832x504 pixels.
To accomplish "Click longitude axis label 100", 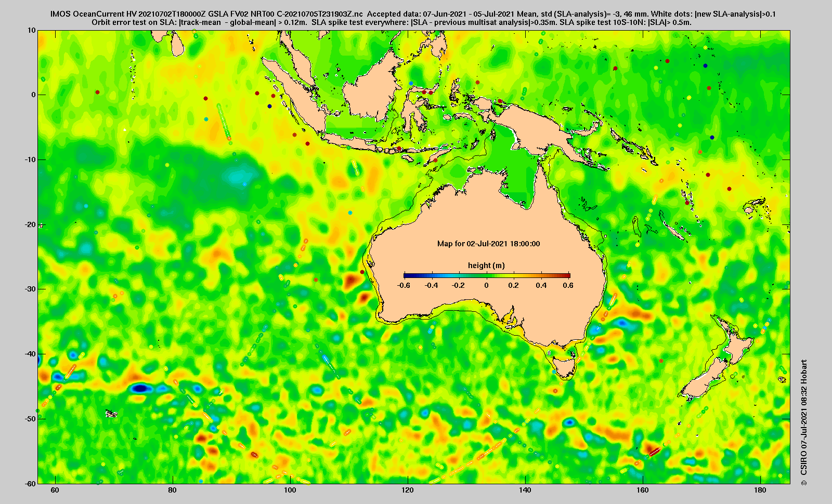I will coord(290,490).
